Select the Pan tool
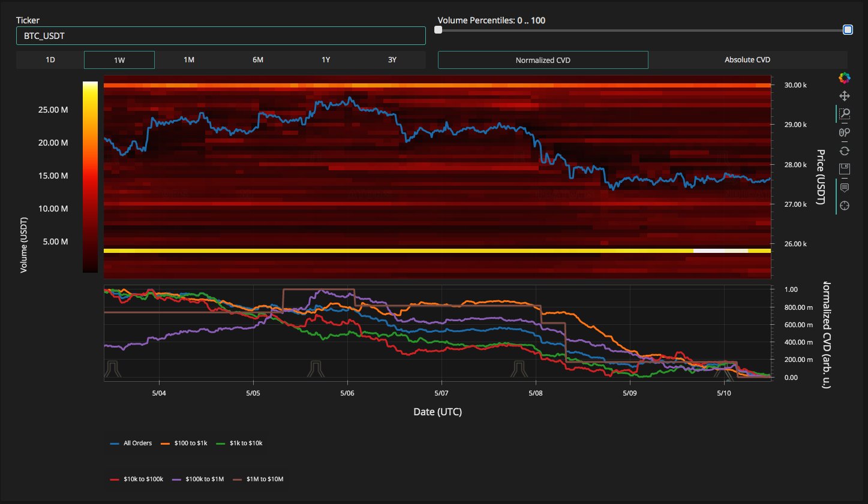The image size is (868, 504). 844,96
